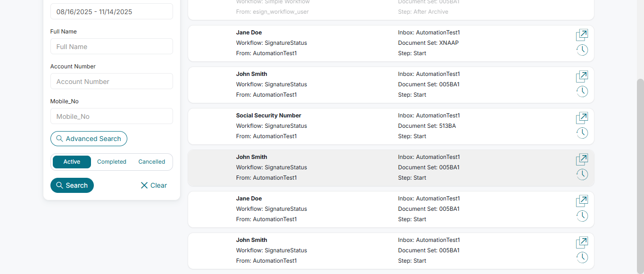Viewport: 644px width, 274px height.
Task: Open Social Security Number row in new window
Action: [x=582, y=118]
